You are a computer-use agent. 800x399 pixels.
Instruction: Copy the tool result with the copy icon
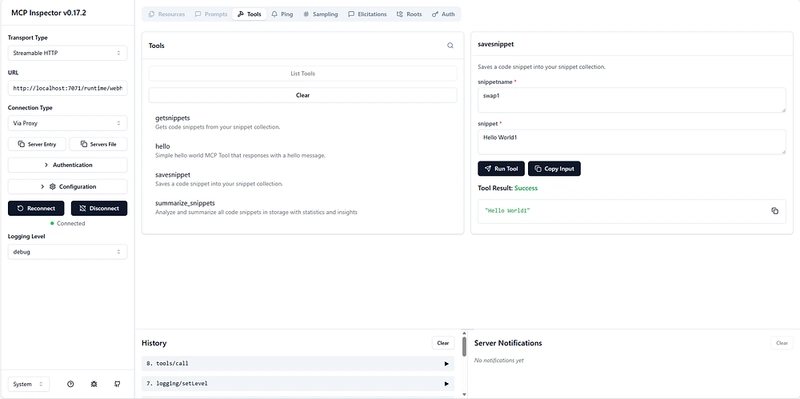coord(774,211)
